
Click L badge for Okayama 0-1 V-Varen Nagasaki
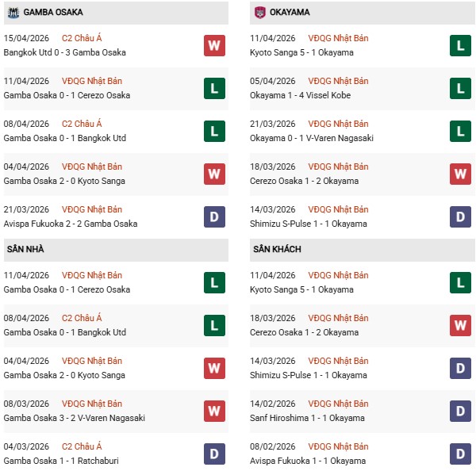point(460,131)
